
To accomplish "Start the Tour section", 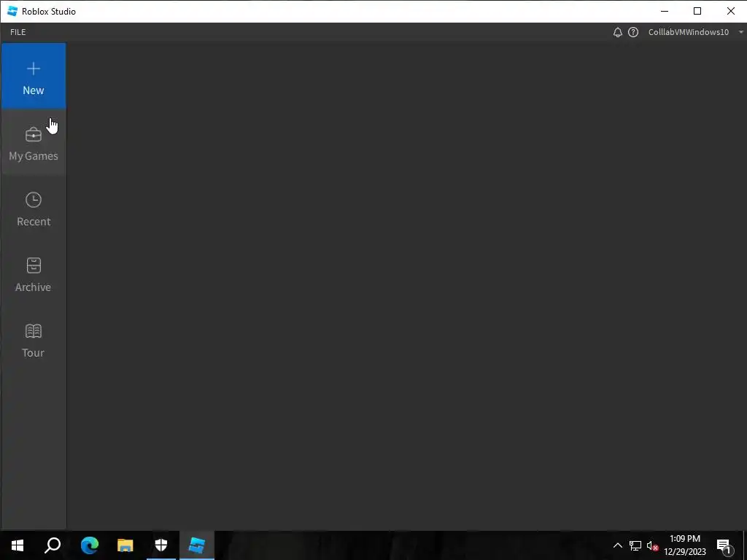I will tap(34, 340).
